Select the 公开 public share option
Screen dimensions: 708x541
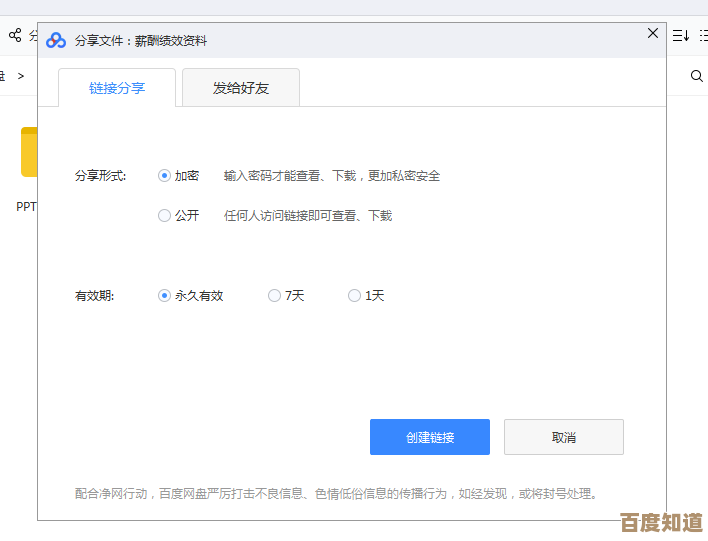[x=165, y=215]
